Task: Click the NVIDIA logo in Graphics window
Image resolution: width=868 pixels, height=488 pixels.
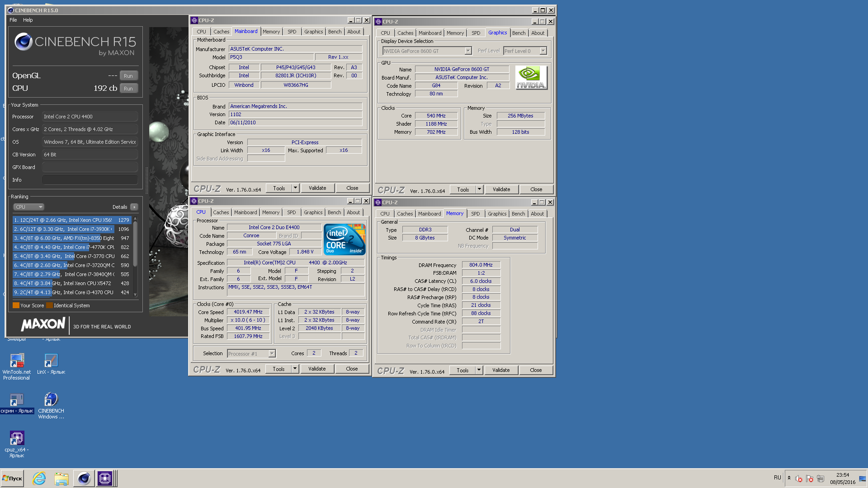Action: point(531,78)
